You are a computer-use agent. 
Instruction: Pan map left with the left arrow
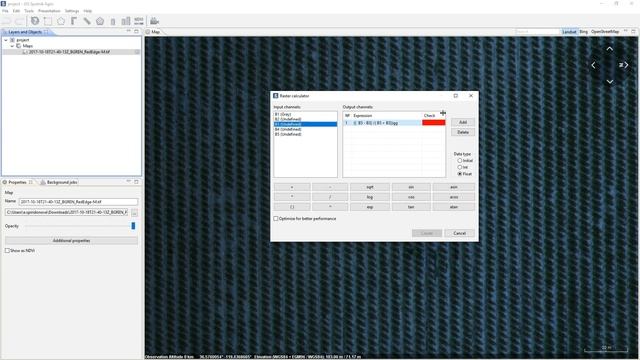point(593,65)
